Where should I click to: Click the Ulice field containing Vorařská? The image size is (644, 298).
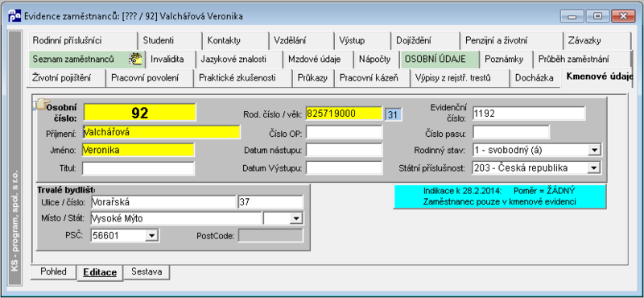[163, 202]
